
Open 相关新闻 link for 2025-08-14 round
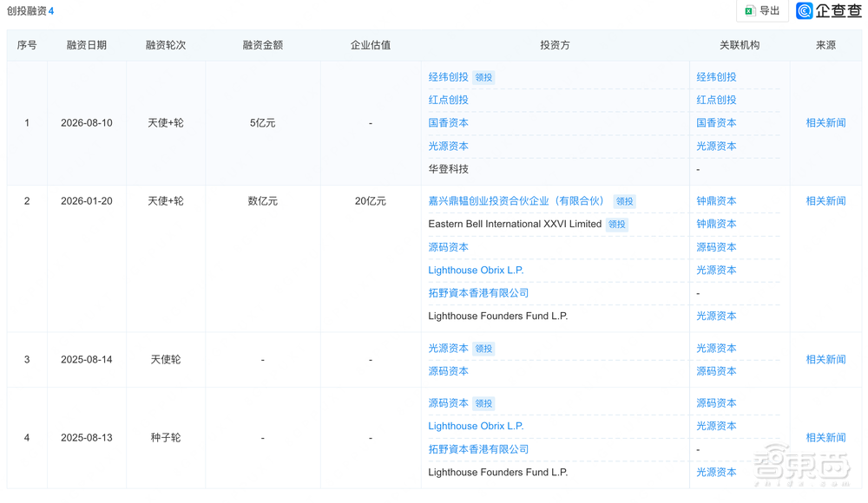coord(825,360)
